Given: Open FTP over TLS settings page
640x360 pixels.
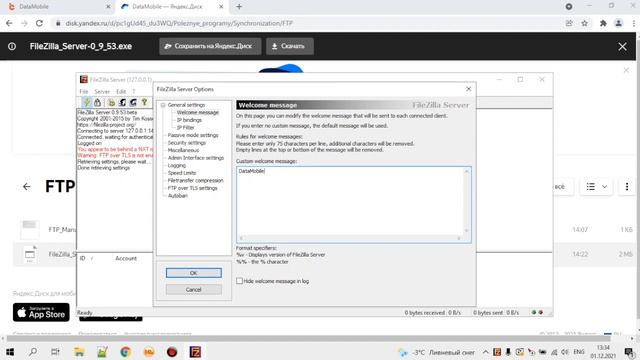Looking at the screenshot, I should (x=192, y=188).
